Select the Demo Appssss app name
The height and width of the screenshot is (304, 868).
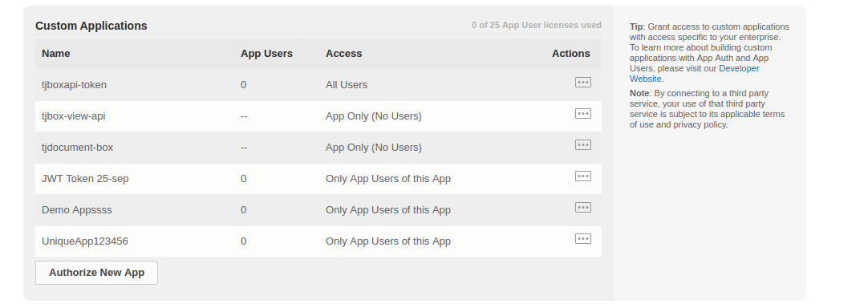point(77,210)
